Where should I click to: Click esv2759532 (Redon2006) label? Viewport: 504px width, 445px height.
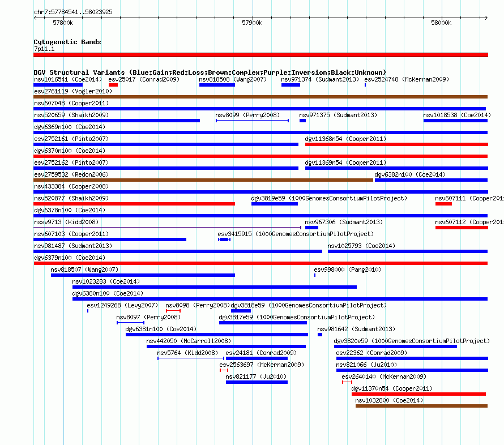point(71,174)
